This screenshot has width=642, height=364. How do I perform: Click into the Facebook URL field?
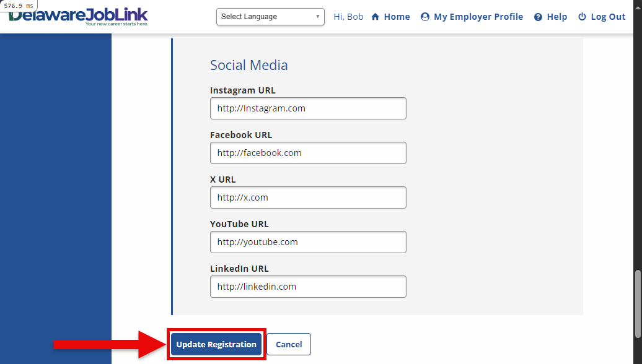[308, 153]
